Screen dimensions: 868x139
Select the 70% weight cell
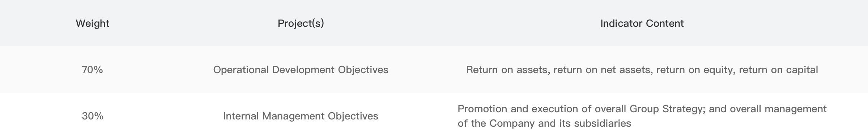(x=92, y=69)
